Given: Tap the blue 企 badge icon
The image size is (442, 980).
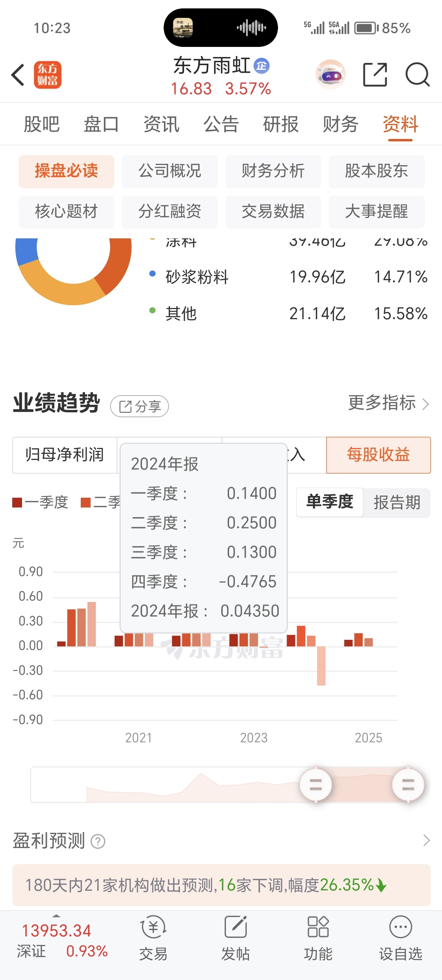Looking at the screenshot, I should (262, 66).
